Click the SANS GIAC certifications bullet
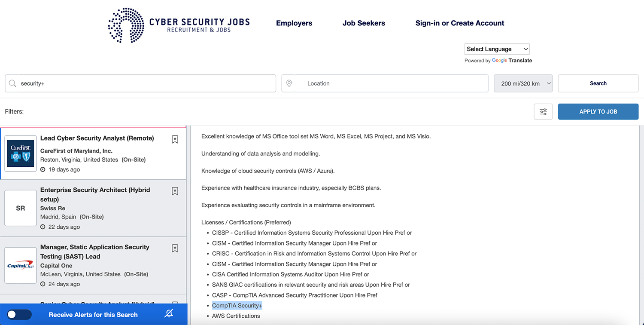The width and height of the screenshot is (644, 325). (x=311, y=285)
